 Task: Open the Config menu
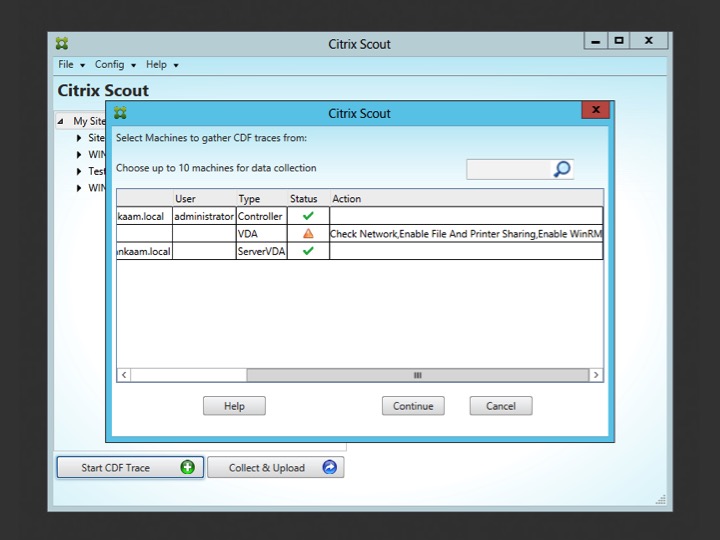pyautogui.click(x=115, y=65)
